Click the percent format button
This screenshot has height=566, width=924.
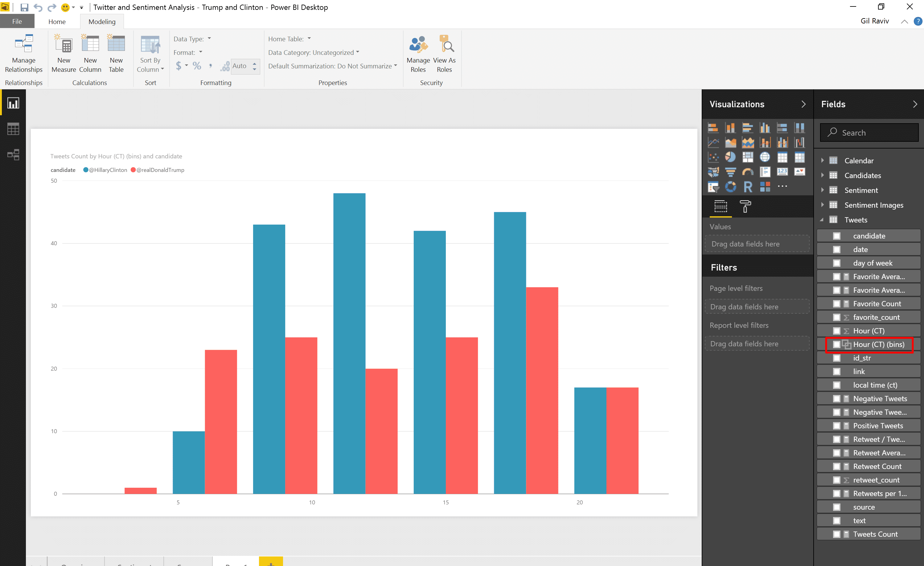pyautogui.click(x=197, y=66)
